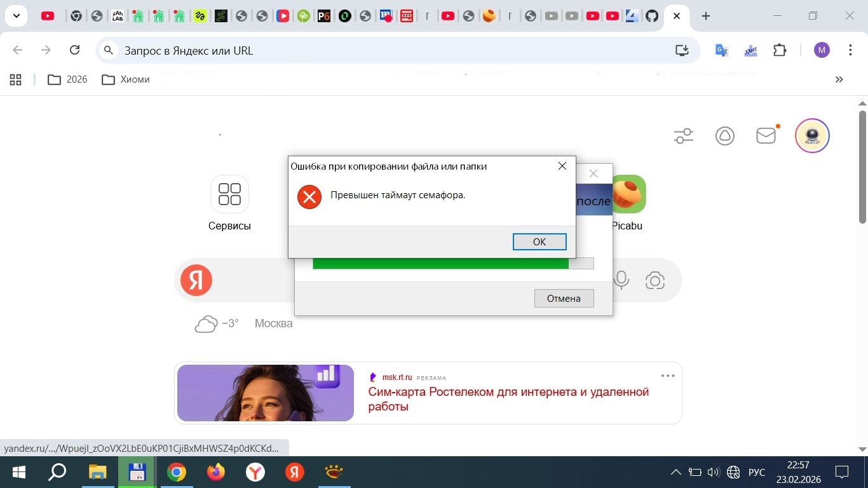Open the browser extensions puzzle icon

click(780, 50)
